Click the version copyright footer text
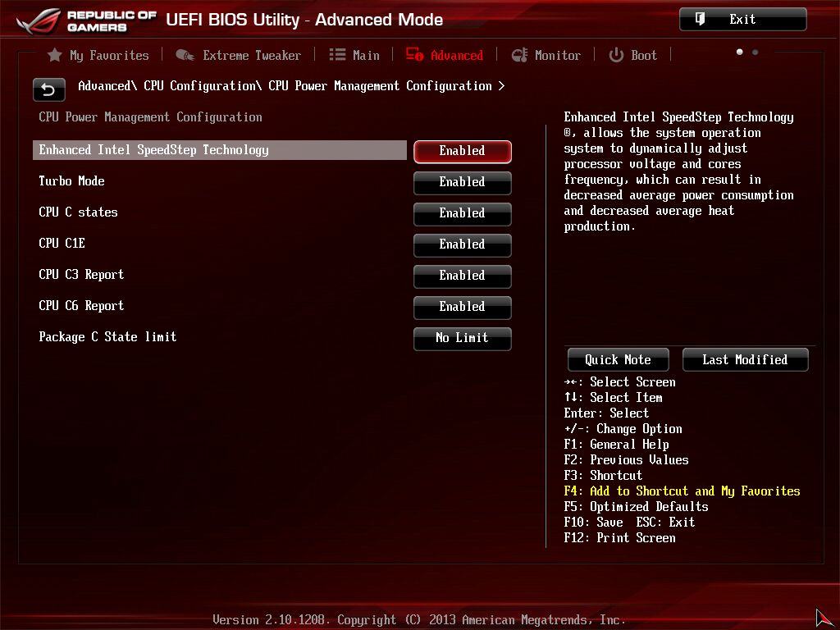 click(419, 620)
